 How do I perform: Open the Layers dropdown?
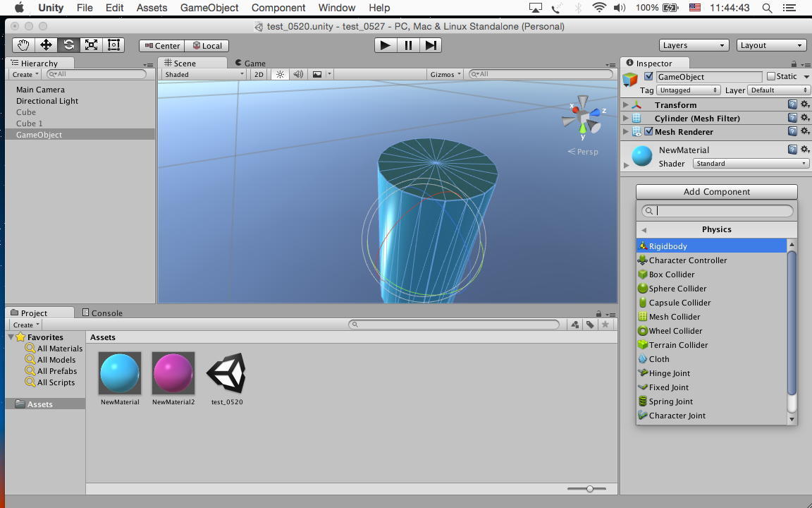click(693, 45)
